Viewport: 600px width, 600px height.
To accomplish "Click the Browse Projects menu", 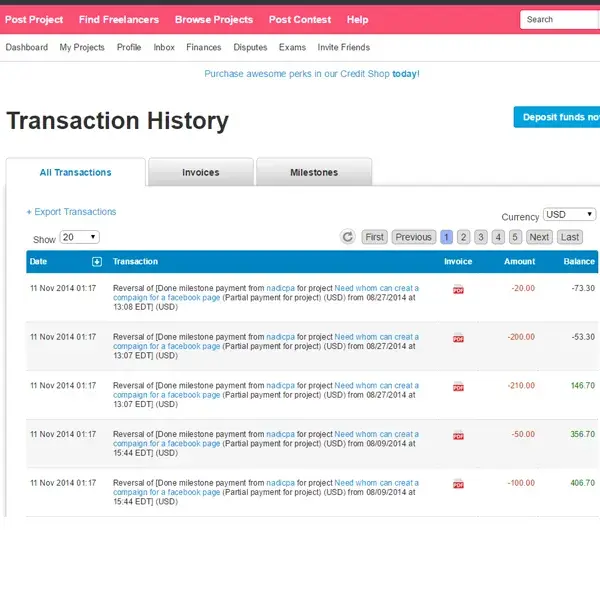I will (214, 19).
